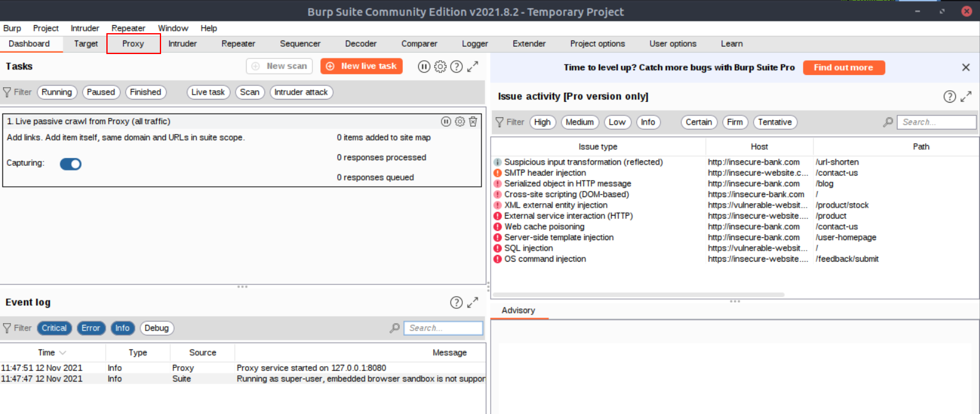The height and width of the screenshot is (414, 980).
Task: Delete the Live passive crawl task
Action: click(473, 122)
